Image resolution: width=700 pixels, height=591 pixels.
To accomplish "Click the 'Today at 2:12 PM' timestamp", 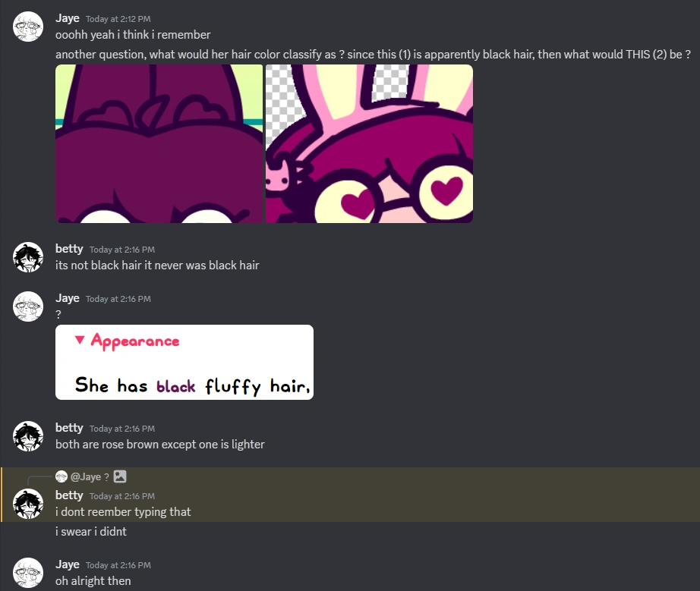I will point(118,19).
